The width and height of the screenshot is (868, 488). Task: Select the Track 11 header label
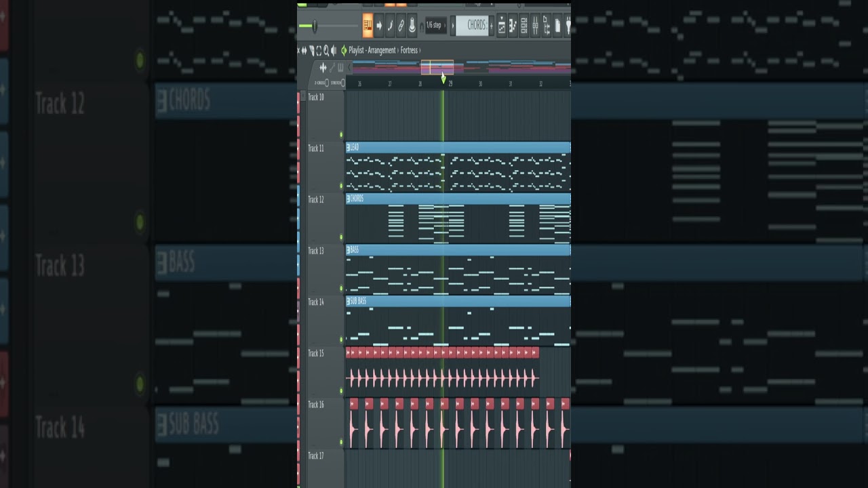click(x=316, y=148)
